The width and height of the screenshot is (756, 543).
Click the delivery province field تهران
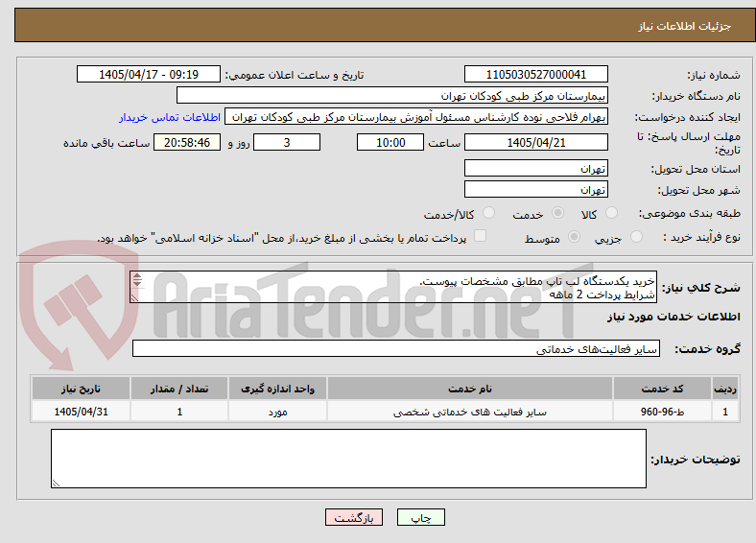536,168
